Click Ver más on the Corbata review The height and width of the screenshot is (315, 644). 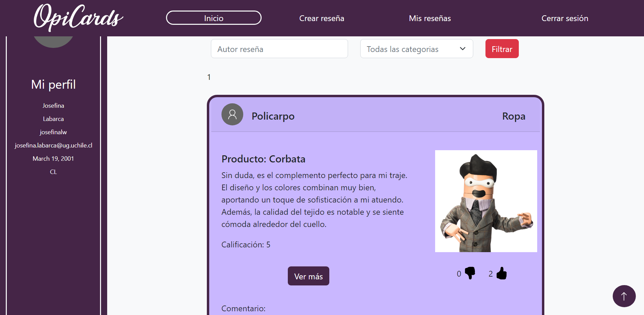(x=308, y=276)
